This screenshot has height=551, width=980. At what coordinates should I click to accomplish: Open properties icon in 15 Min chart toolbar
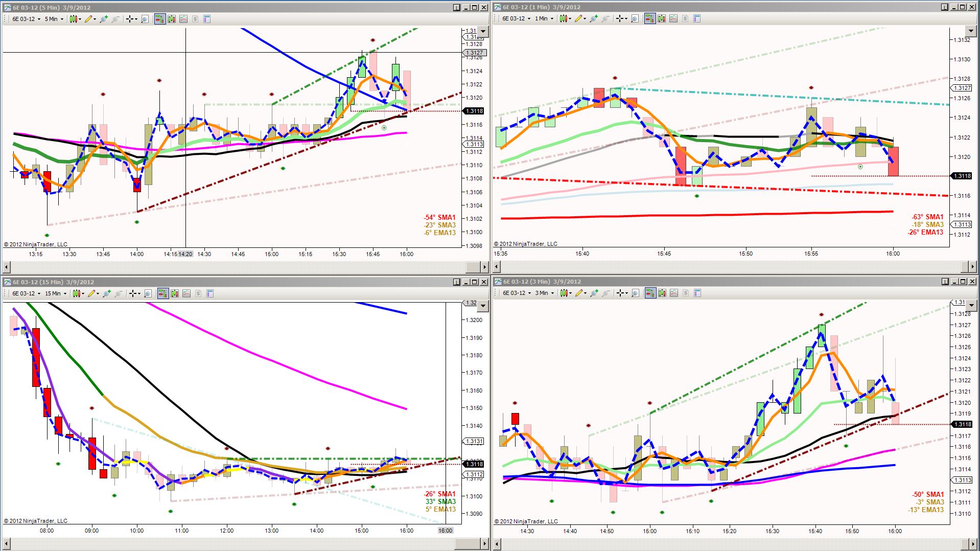pos(210,293)
